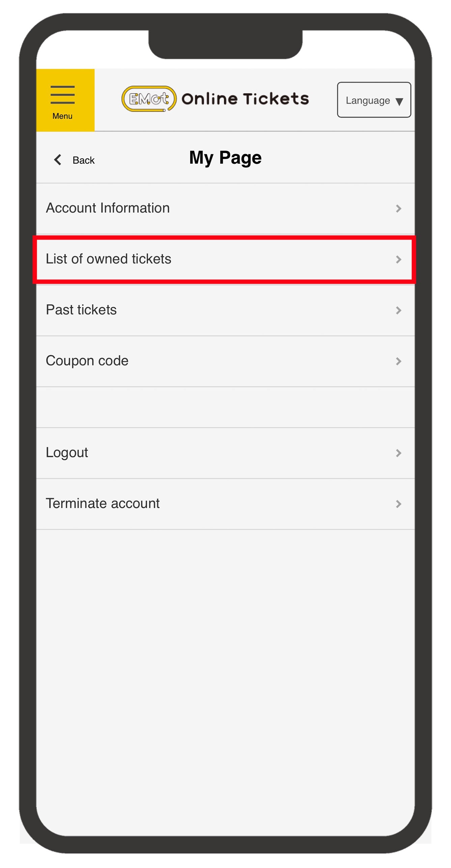The image size is (451, 868).
Task: Click the Terminate account chevron arrow
Action: [x=398, y=504]
